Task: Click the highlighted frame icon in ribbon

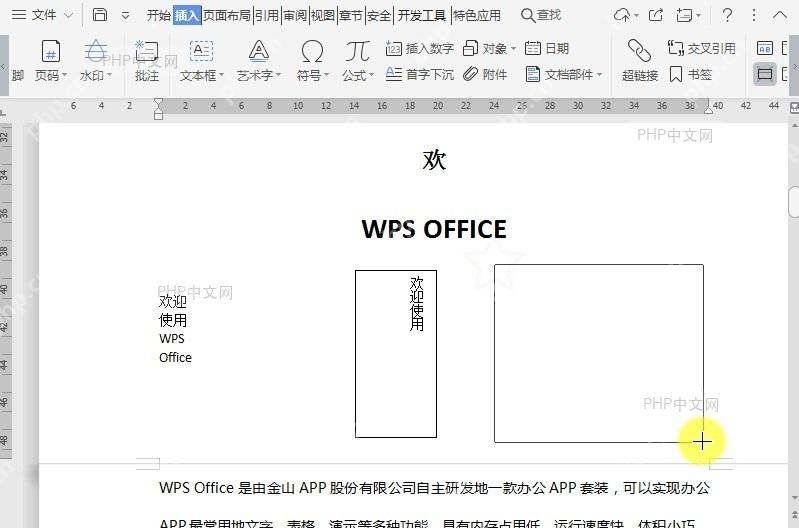Action: 765,74
